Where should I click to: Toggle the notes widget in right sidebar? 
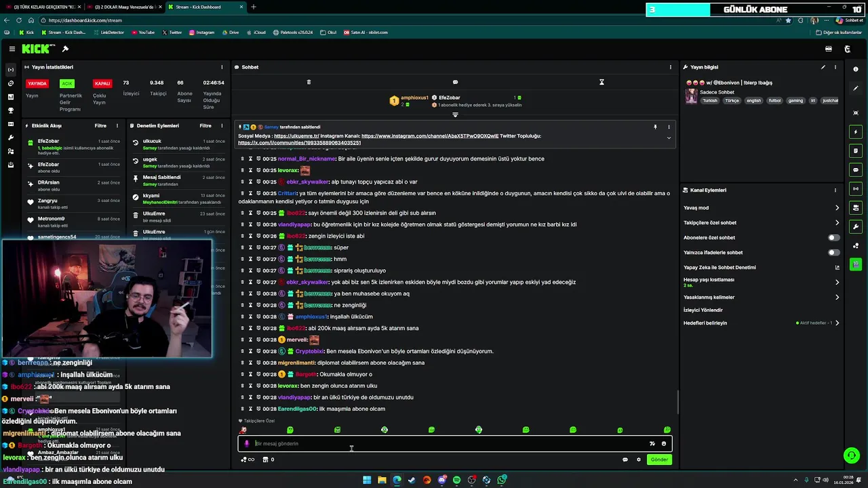856,150
